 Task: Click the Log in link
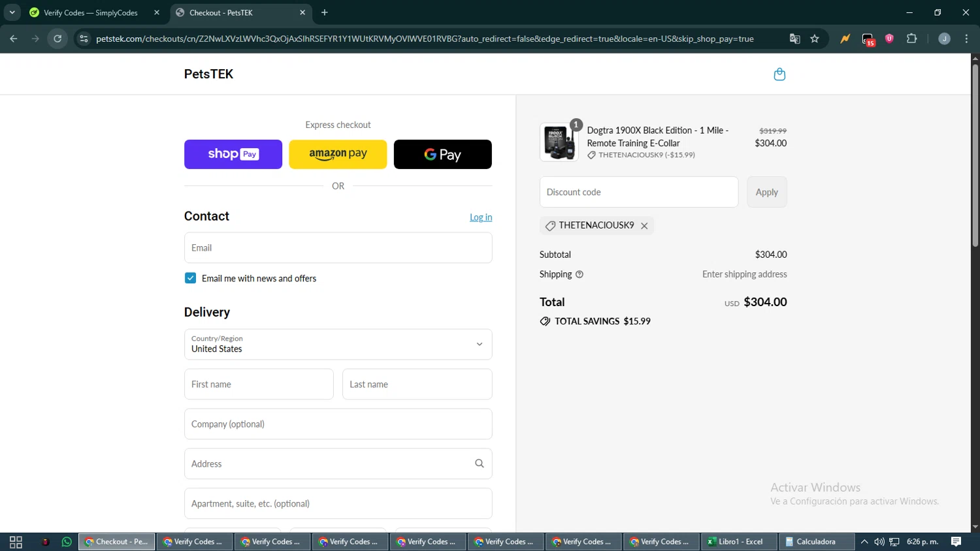(481, 217)
